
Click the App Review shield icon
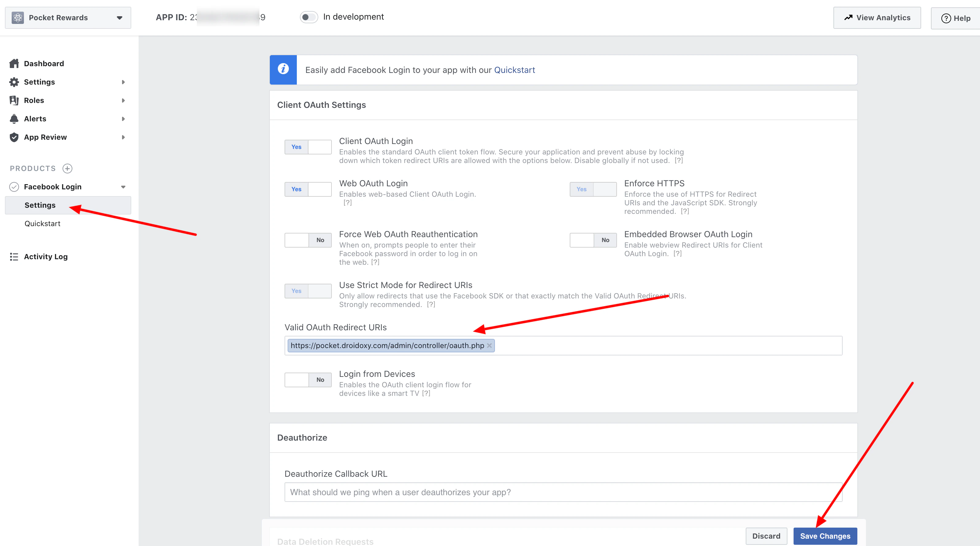click(14, 137)
